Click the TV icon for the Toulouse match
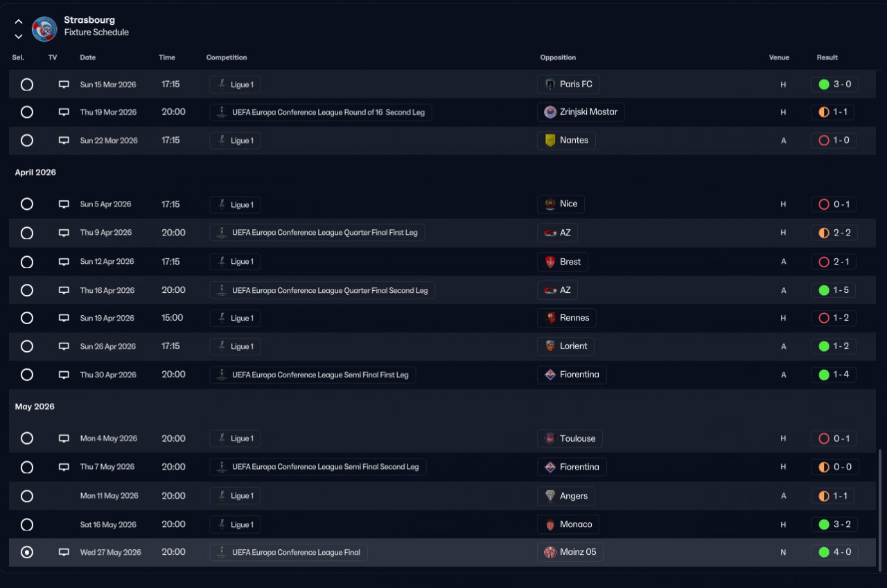This screenshot has height=588, width=887. (x=64, y=438)
